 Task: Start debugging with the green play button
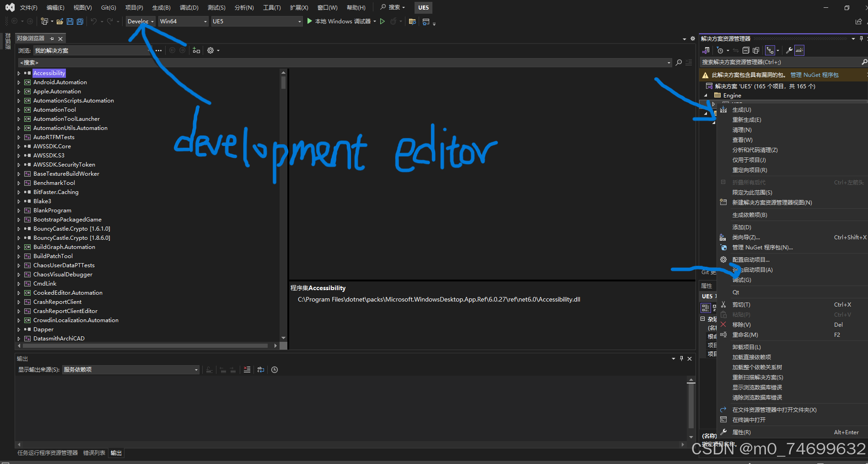pos(310,21)
